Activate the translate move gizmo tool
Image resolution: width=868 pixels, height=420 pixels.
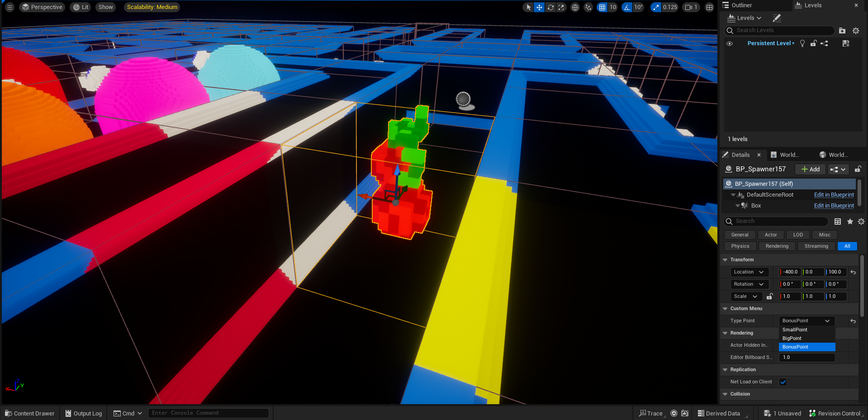click(x=539, y=7)
